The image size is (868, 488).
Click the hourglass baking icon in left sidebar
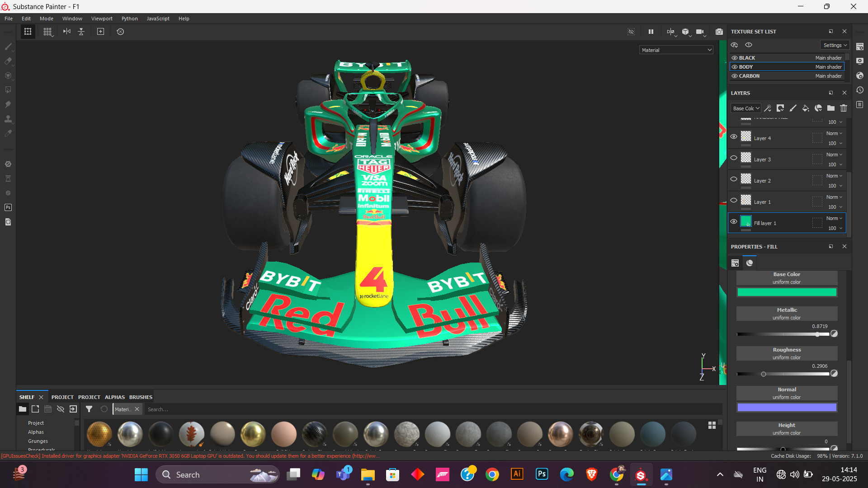[x=8, y=178]
